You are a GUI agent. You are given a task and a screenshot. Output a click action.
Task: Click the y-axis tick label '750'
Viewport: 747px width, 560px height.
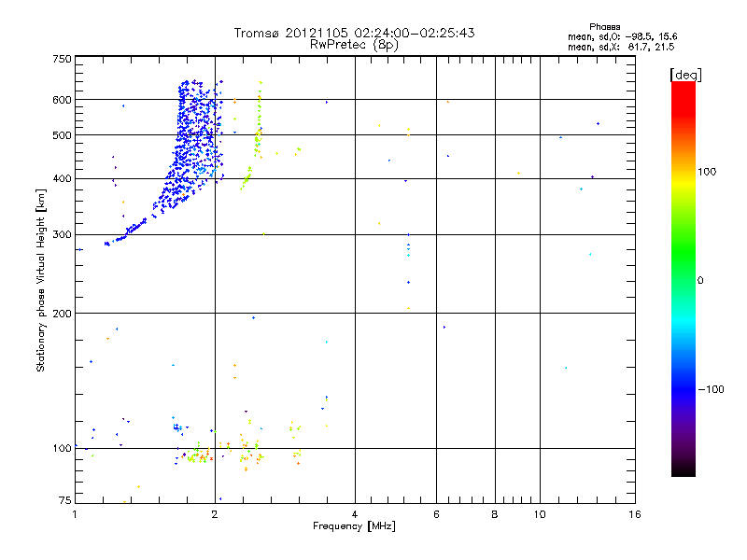coord(62,59)
